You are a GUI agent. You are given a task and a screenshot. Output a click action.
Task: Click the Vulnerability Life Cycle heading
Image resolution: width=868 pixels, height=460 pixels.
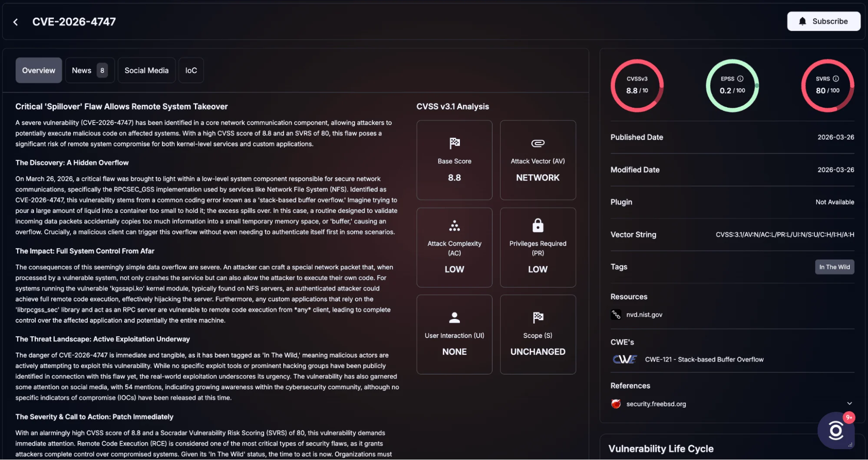(x=660, y=449)
